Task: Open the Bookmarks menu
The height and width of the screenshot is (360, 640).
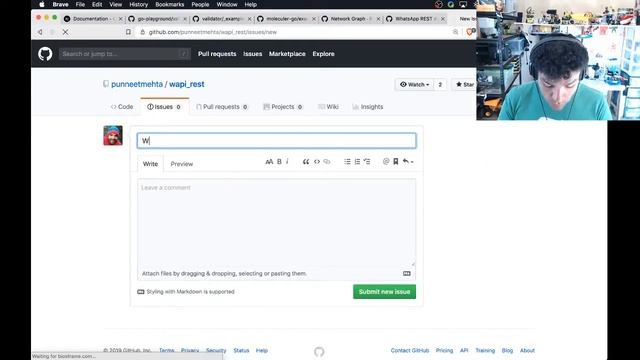Action: (169, 4)
